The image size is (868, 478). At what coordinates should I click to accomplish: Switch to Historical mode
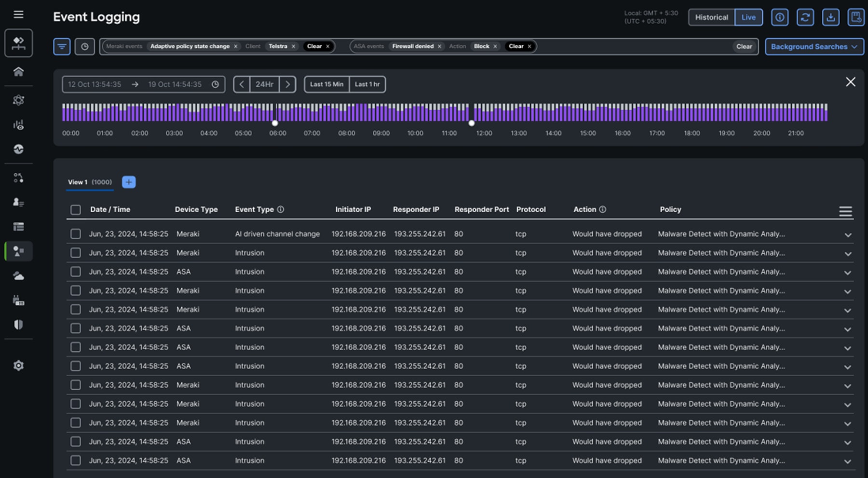(x=711, y=17)
